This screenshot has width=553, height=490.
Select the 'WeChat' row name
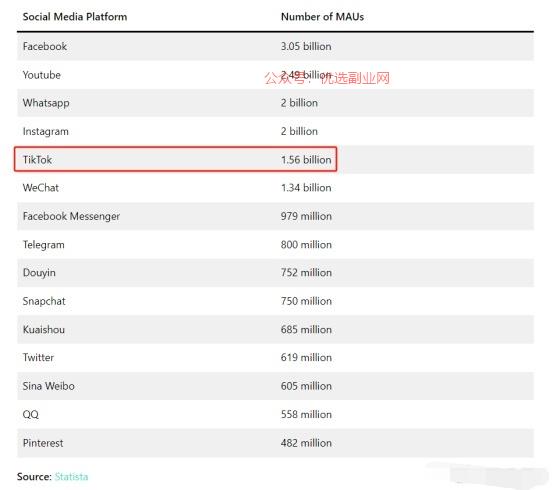41,188
